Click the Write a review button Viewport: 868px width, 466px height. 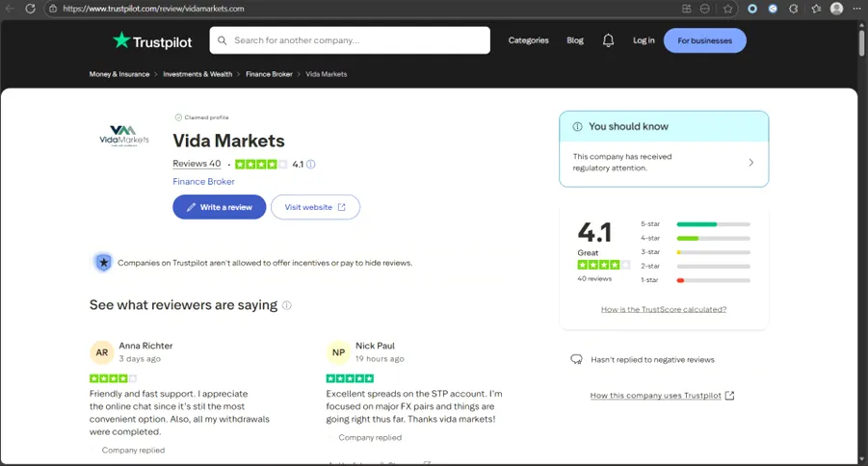click(x=220, y=207)
